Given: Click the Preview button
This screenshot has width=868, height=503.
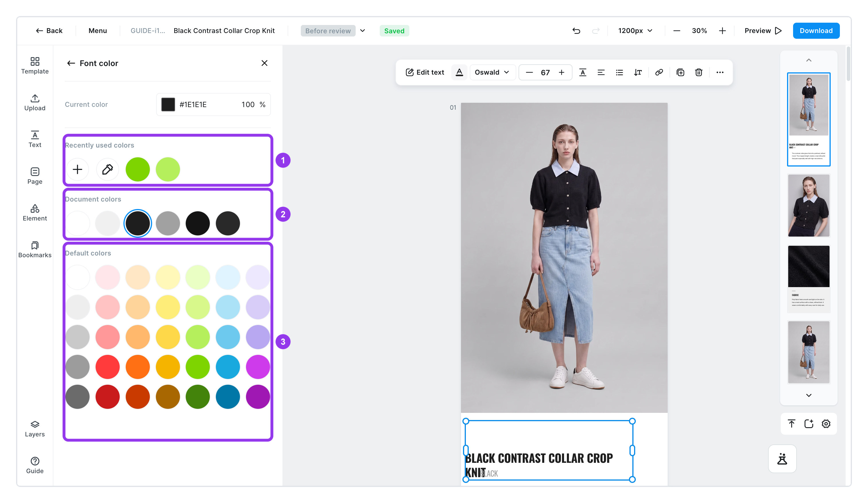Looking at the screenshot, I should tap(763, 31).
